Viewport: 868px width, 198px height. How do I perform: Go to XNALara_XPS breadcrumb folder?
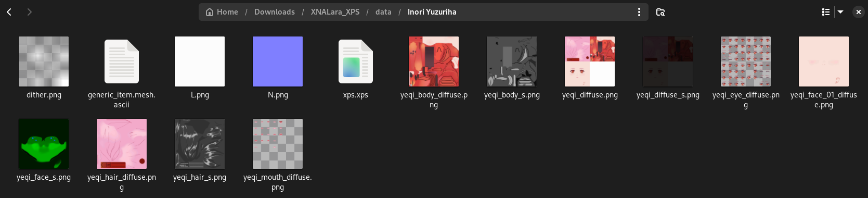pos(335,12)
